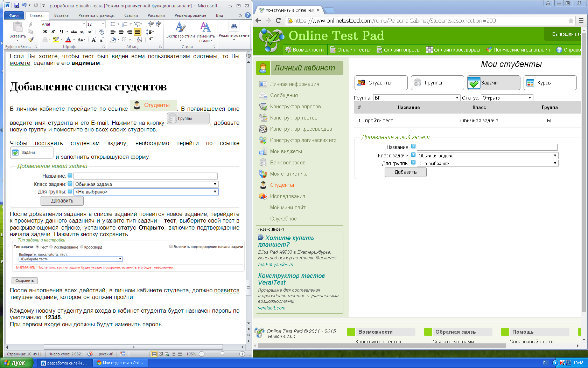The height and width of the screenshot is (368, 588).
Task: Open the font size 12 dropdown
Action: 103,24
